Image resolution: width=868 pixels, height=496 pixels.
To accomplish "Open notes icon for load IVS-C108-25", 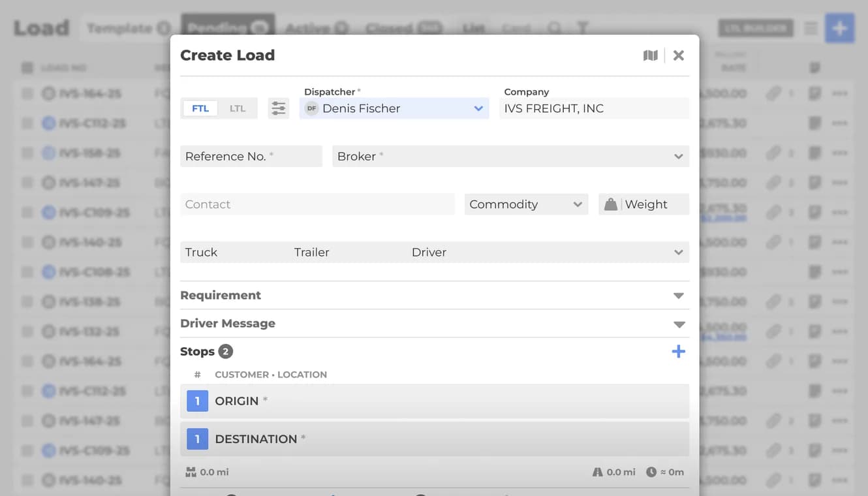I will [814, 271].
